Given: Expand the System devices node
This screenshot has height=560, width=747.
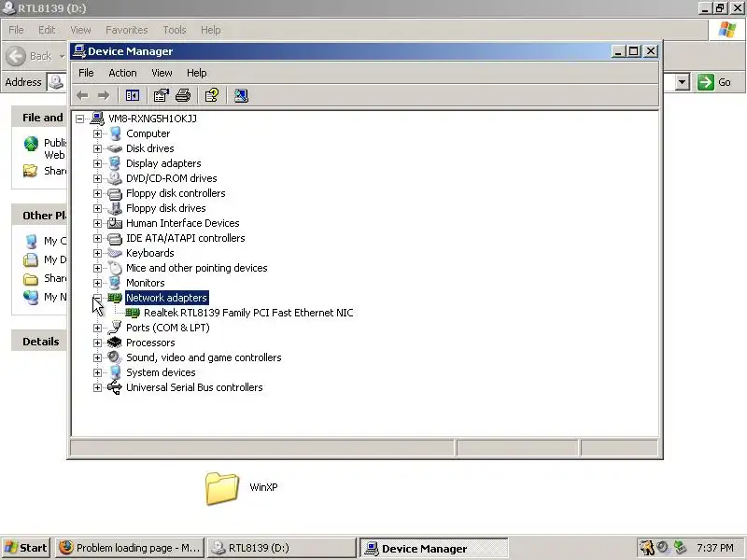Looking at the screenshot, I should 97,372.
